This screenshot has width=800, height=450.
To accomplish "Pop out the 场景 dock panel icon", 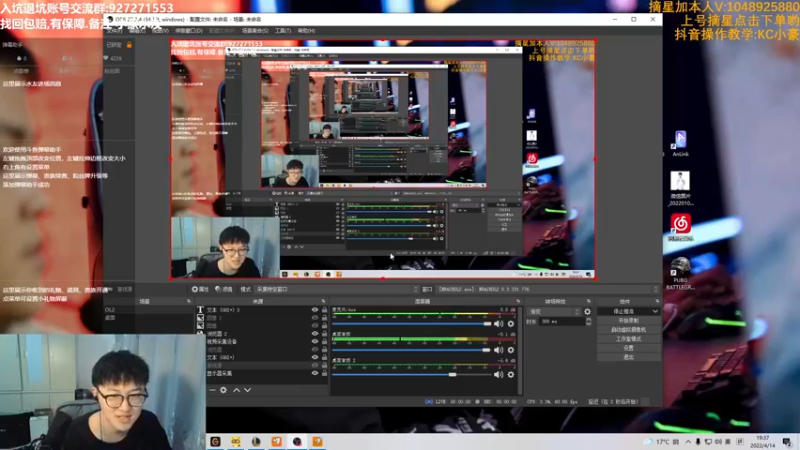I will (x=188, y=302).
